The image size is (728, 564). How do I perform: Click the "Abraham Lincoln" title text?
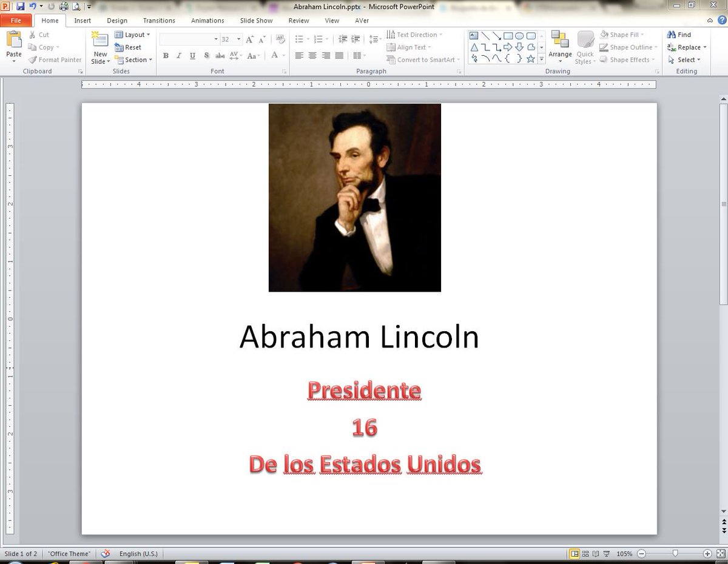point(359,337)
